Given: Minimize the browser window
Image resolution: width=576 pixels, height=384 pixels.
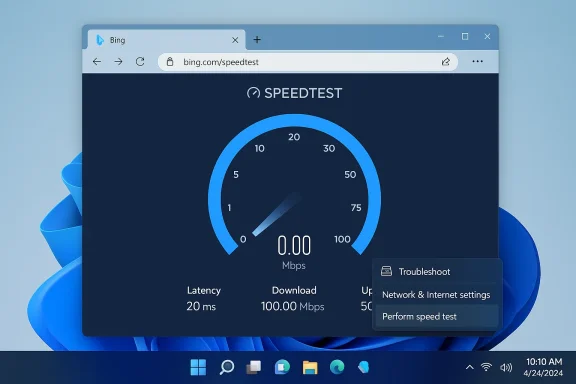Looking at the screenshot, I should (x=441, y=36).
